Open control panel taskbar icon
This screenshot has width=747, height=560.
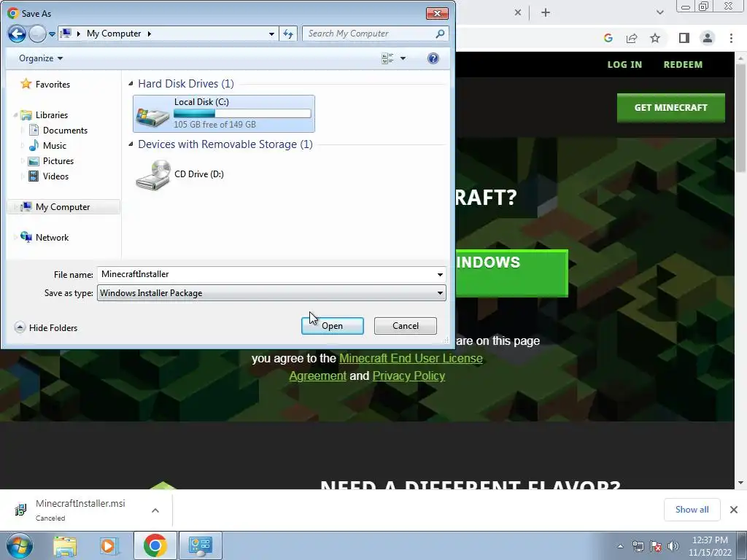click(201, 545)
